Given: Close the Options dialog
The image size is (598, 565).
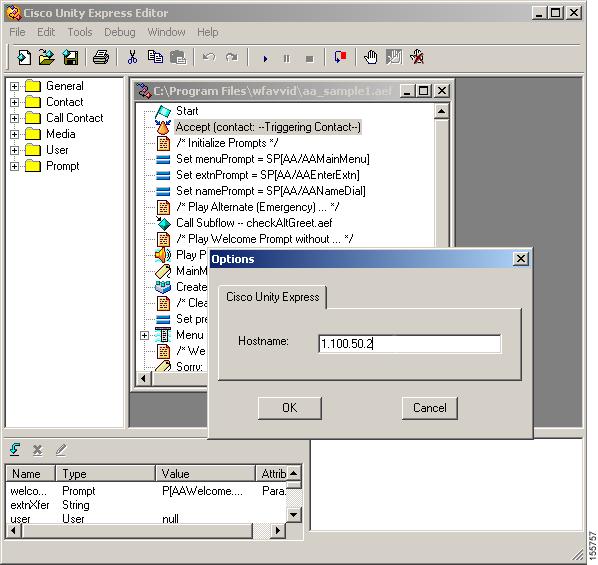Looking at the screenshot, I should pos(521,259).
